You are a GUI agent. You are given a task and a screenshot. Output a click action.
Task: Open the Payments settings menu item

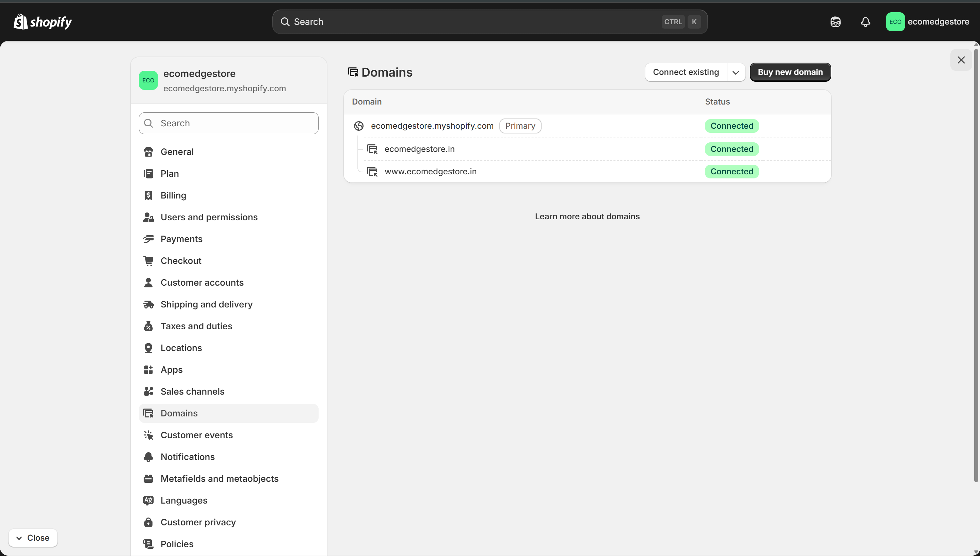pyautogui.click(x=181, y=239)
